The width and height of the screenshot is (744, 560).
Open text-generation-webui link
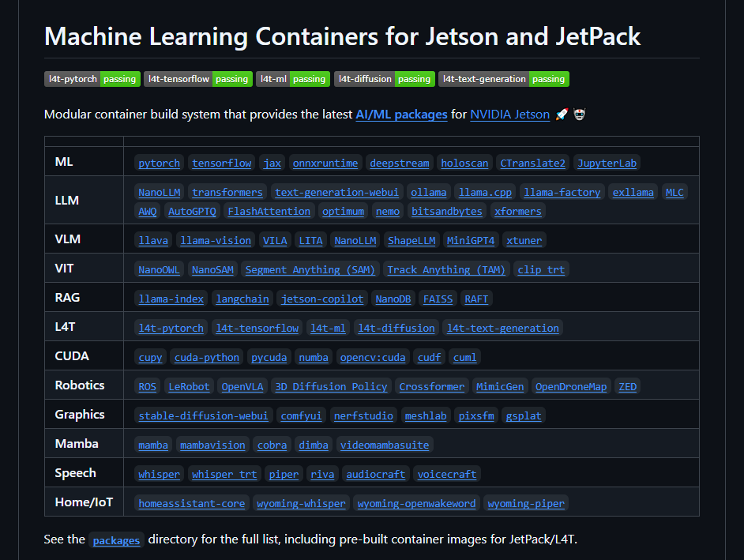[x=337, y=193]
